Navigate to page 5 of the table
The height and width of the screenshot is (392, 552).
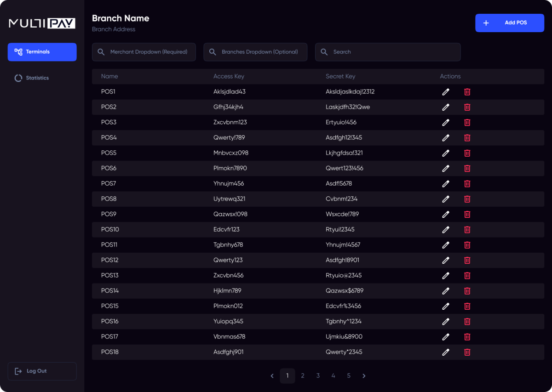(x=349, y=376)
